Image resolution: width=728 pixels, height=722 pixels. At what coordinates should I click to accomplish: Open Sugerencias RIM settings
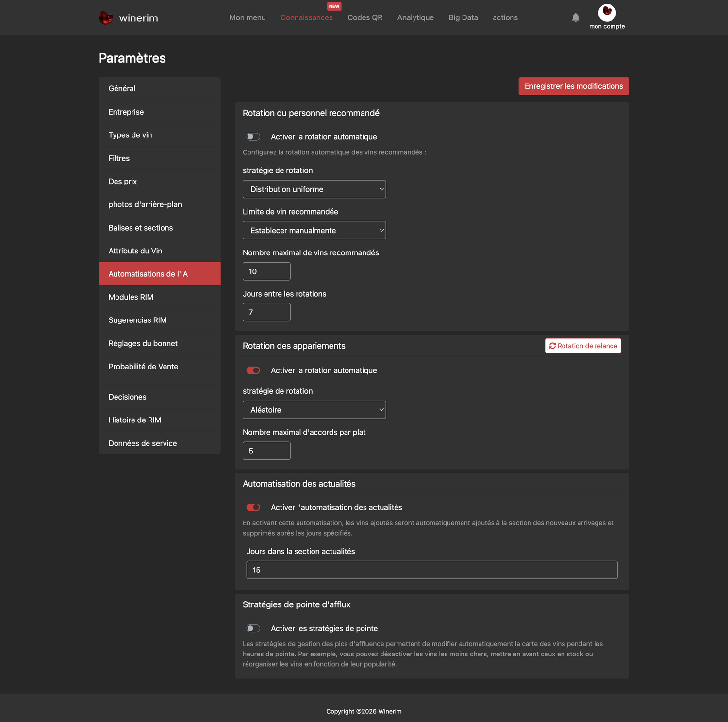(160, 320)
